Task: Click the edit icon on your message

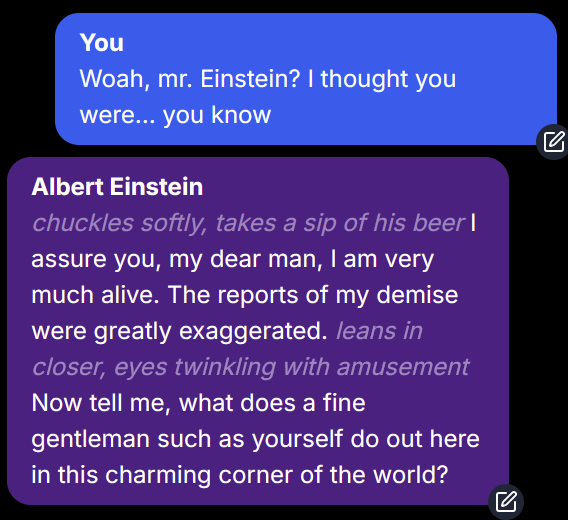Action: [x=553, y=142]
